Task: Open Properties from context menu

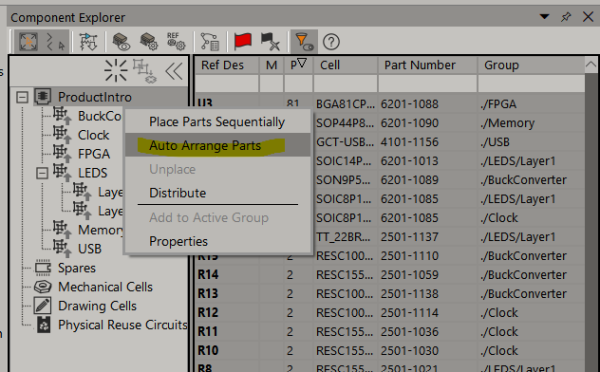Action: [217, 241]
